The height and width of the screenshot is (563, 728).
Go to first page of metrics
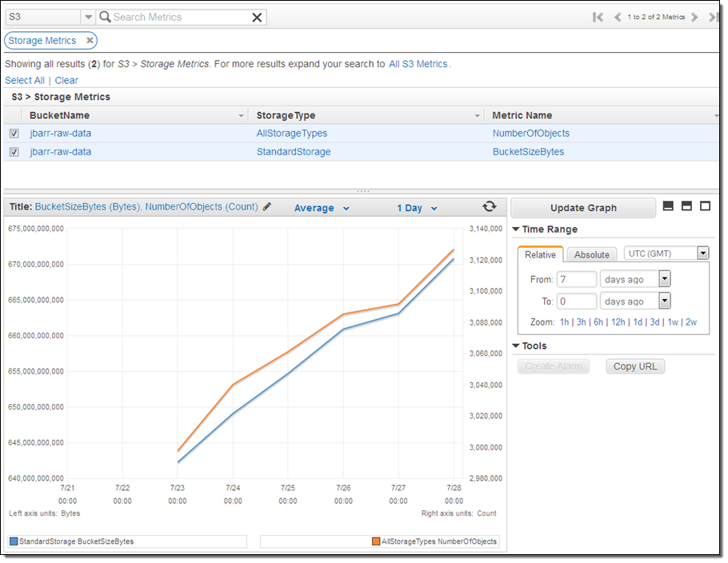(598, 17)
